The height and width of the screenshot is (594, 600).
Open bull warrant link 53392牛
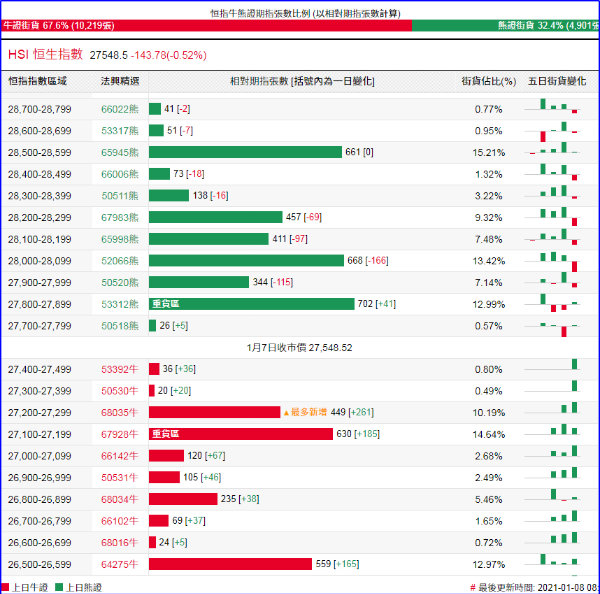click(119, 370)
